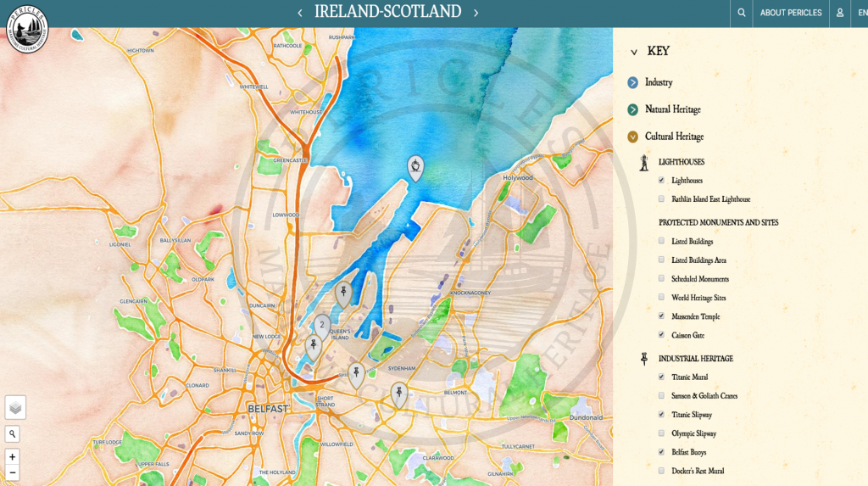Enable the Listed Buildings Area layer
Viewport: 868px width, 486px height.
661,260
